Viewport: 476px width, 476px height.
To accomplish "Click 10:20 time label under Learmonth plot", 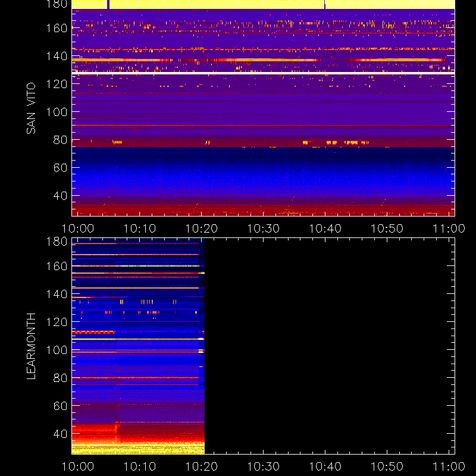I will 202,466.
